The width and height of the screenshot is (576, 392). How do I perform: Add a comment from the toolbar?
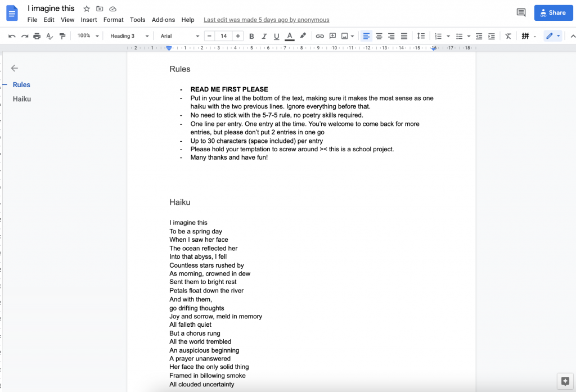(x=333, y=36)
